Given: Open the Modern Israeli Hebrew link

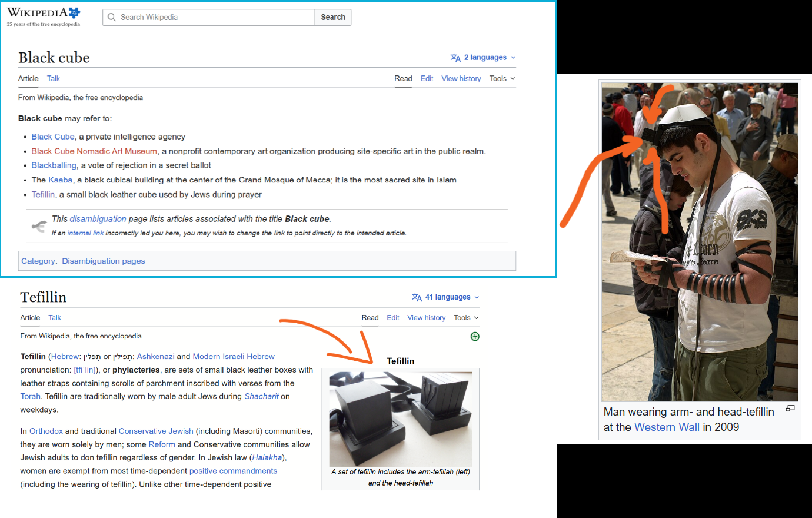Looking at the screenshot, I should tap(234, 357).
